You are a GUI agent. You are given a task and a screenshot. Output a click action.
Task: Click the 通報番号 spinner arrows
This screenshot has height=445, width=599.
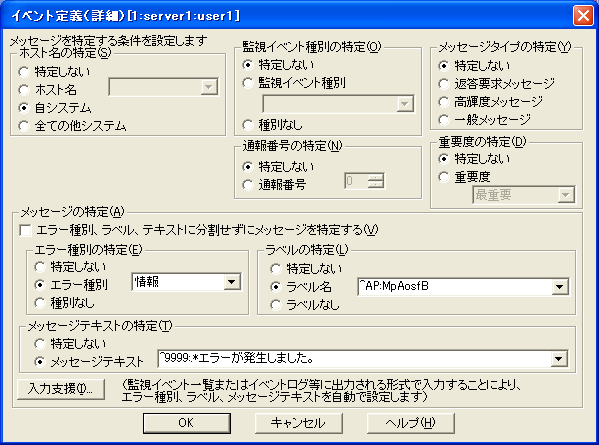(376, 181)
